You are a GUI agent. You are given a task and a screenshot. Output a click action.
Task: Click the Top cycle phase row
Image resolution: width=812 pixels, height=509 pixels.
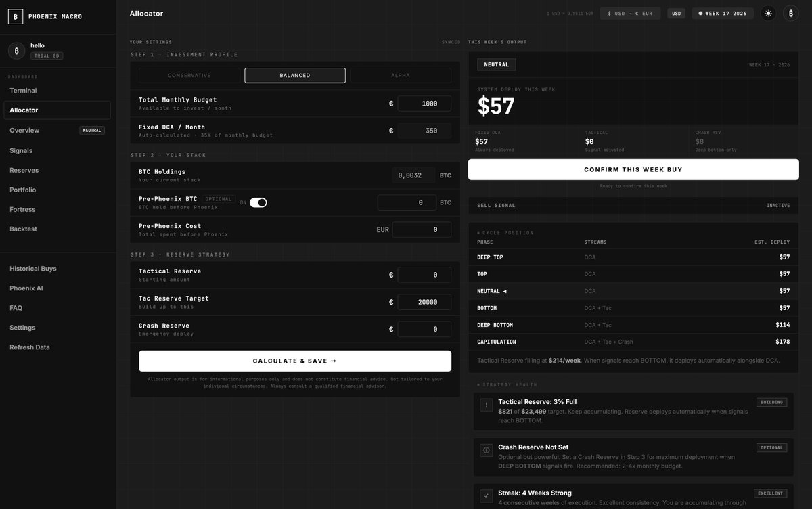pyautogui.click(x=633, y=274)
